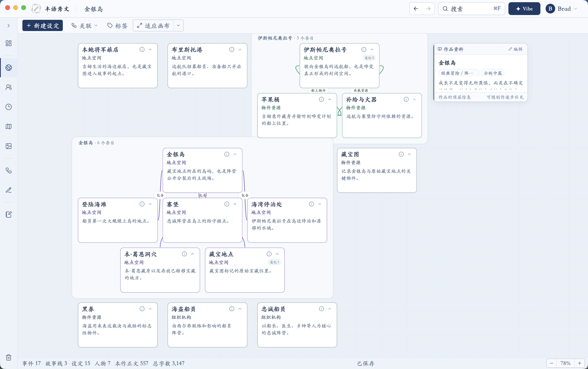
Task: Collapse the 海湾停泊处 card
Action: (x=319, y=204)
